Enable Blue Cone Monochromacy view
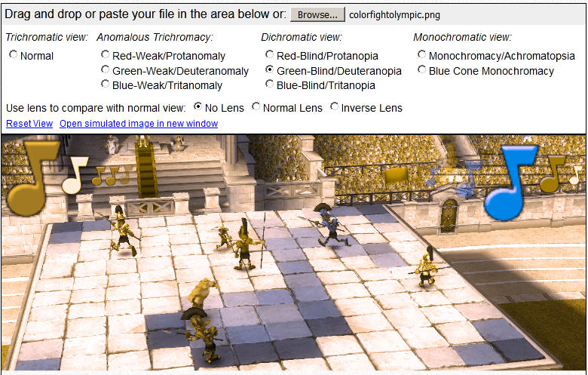The height and width of the screenshot is (375, 588). pos(421,69)
